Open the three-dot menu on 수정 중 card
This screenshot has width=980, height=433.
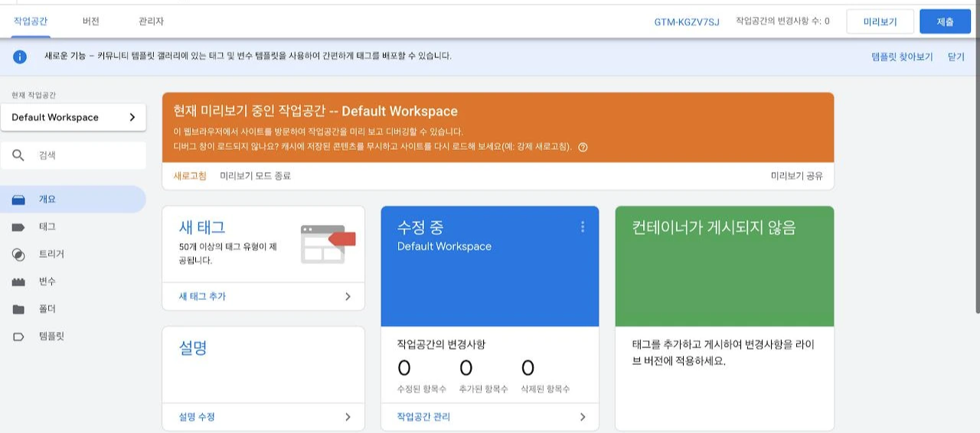pos(583,226)
